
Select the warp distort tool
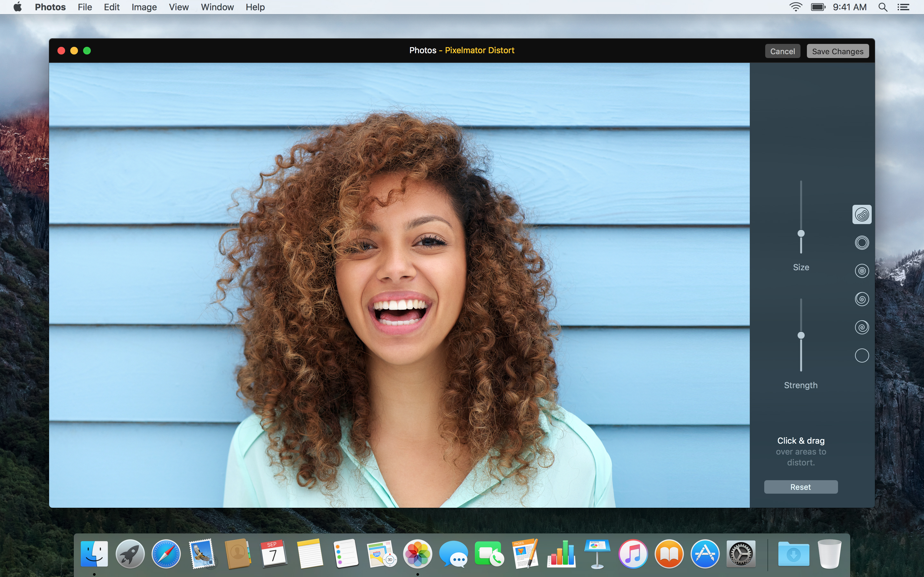[861, 213]
